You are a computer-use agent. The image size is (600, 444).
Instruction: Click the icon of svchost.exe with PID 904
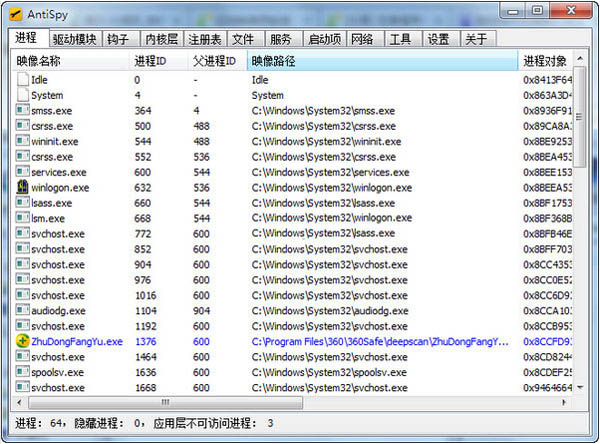(23, 264)
